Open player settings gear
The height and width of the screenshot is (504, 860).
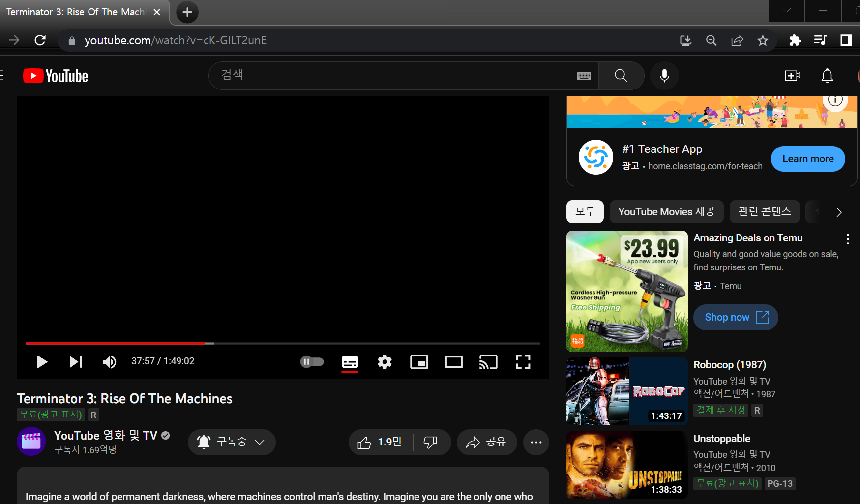[x=385, y=362]
